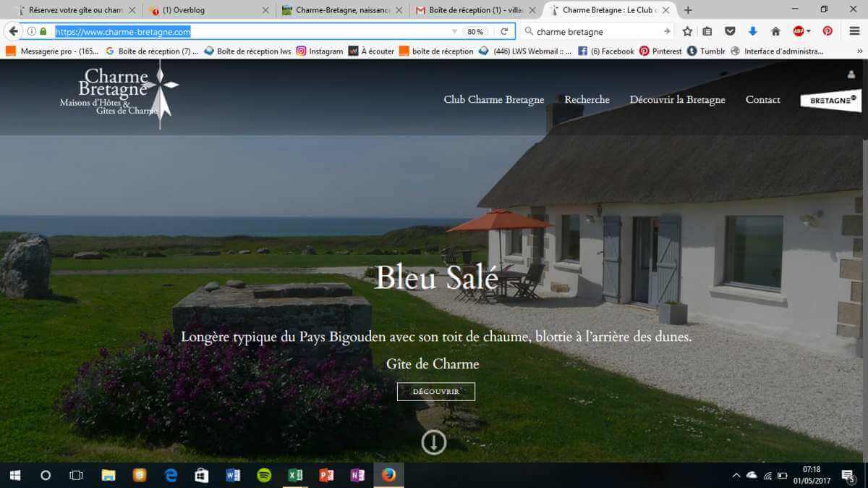Click the Bretagne brand logo badge
The width and height of the screenshot is (868, 488).
click(831, 101)
